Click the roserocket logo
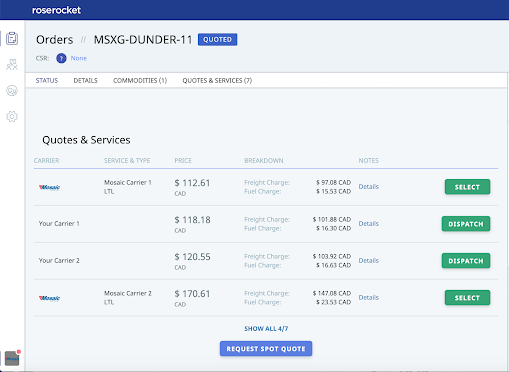Image resolution: width=509 pixels, height=372 pixels. [x=56, y=10]
